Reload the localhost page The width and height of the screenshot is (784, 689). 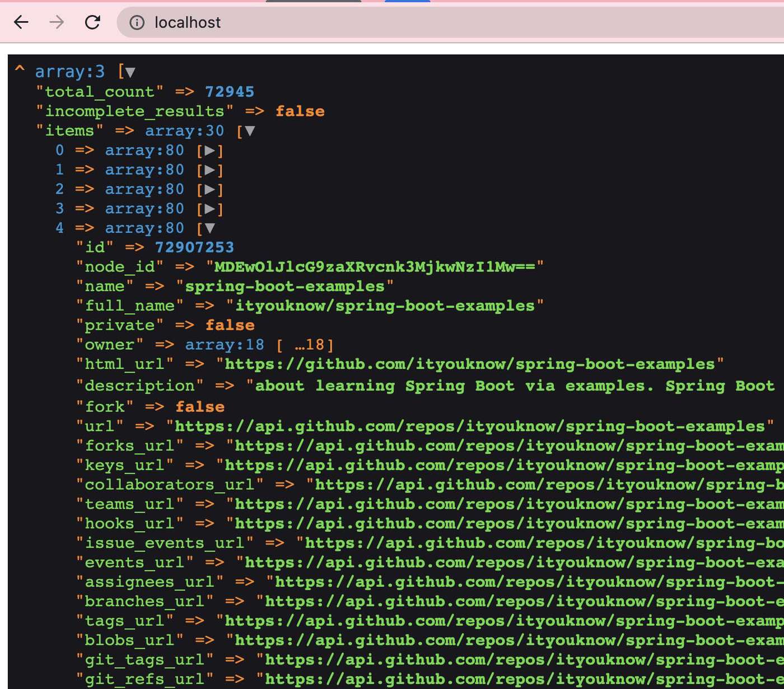(93, 22)
